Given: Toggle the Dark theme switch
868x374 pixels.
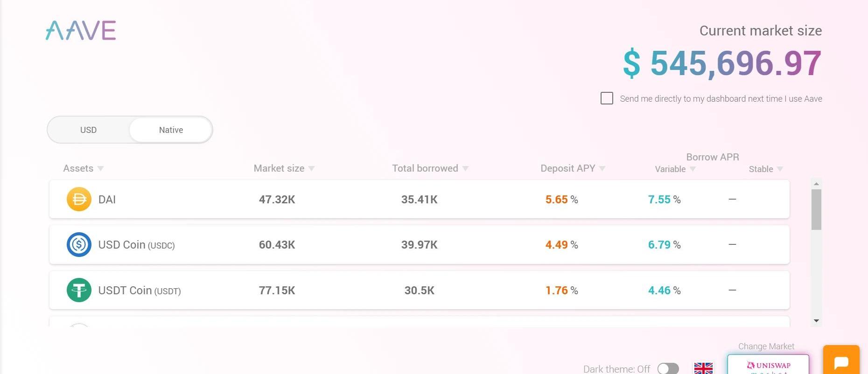Looking at the screenshot, I should [668, 369].
